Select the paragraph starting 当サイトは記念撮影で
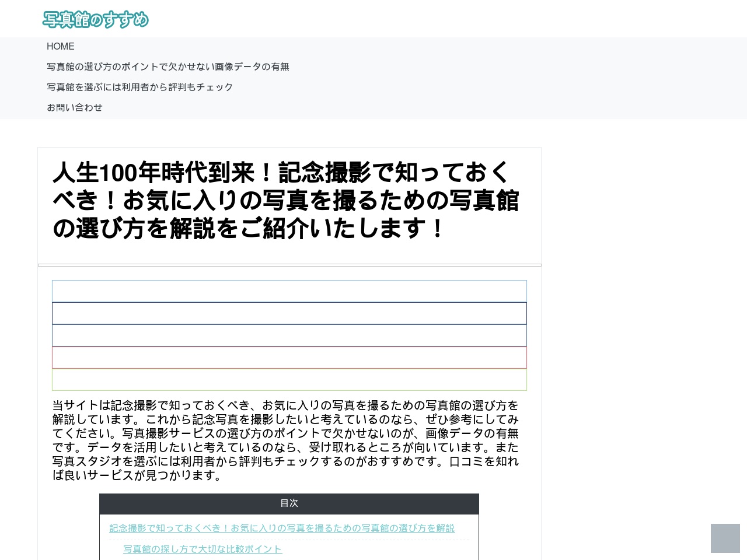Image resolution: width=747 pixels, height=560 pixels. coord(286,440)
